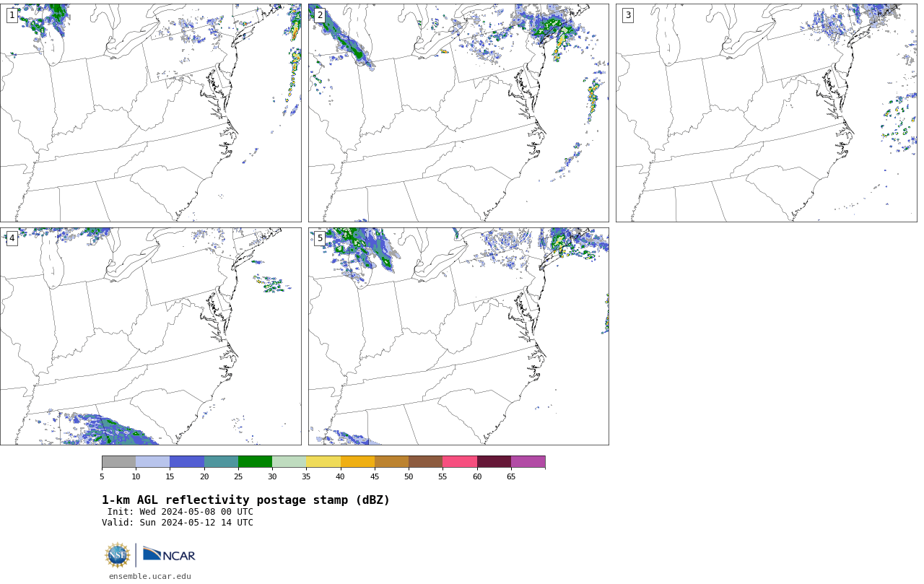Click the teal 20-25 dBZ swatch

pyautogui.click(x=221, y=462)
